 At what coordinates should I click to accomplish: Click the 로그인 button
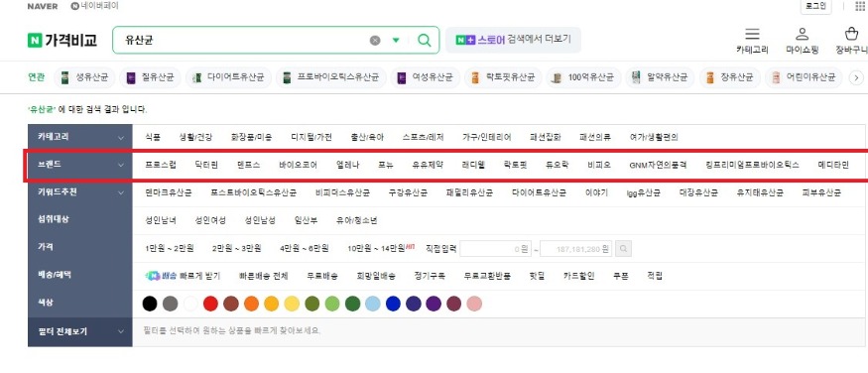815,6
